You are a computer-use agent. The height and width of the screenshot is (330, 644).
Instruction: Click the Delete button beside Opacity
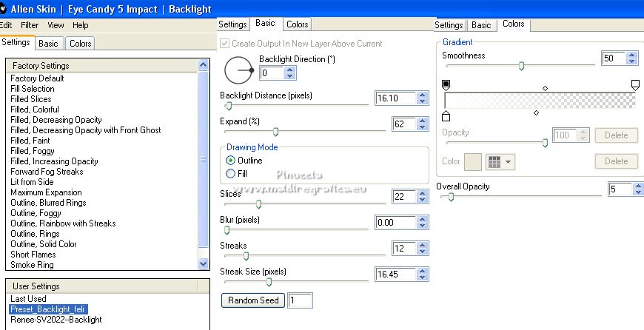(616, 135)
